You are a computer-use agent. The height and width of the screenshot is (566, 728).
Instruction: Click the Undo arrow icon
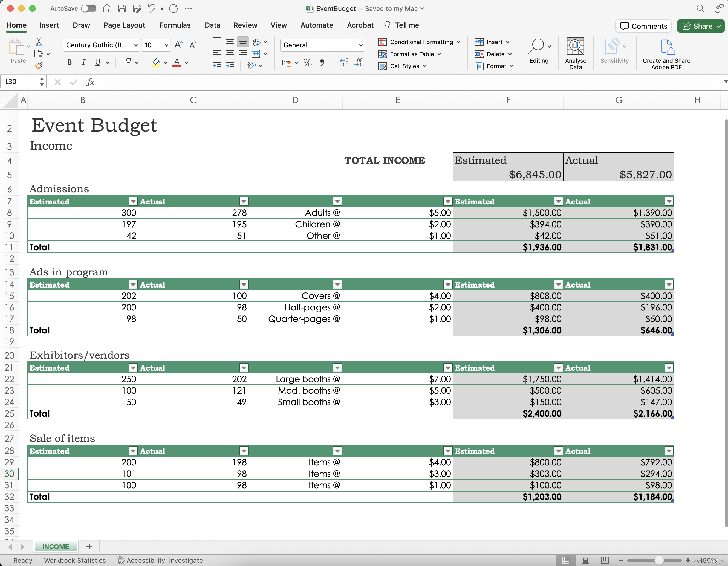click(x=152, y=8)
